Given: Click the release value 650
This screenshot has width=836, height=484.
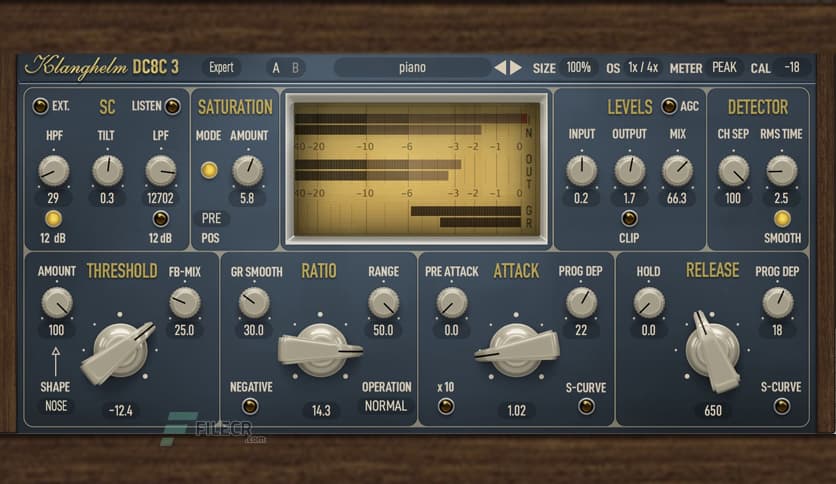Looking at the screenshot, I should point(713,410).
